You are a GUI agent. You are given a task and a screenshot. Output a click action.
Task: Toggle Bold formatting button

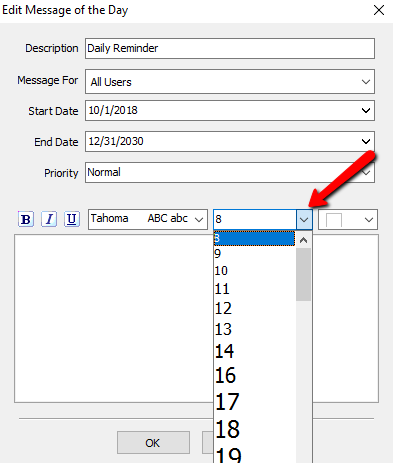[26, 219]
